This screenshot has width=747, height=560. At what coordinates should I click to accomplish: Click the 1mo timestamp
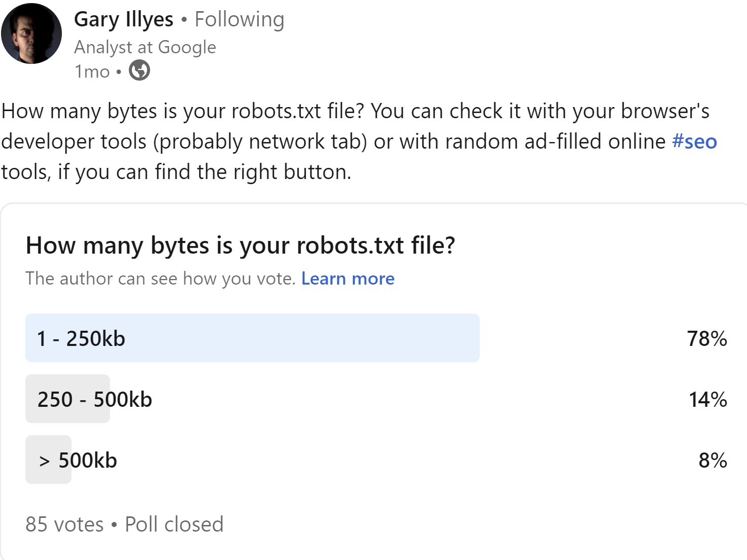coord(91,71)
